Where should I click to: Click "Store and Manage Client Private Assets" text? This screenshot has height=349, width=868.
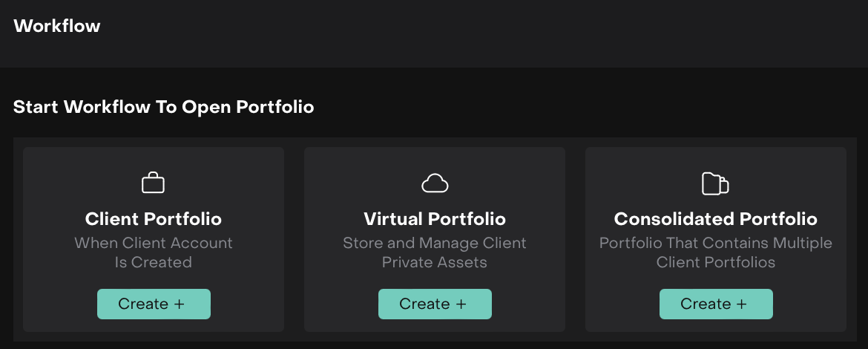click(x=435, y=252)
